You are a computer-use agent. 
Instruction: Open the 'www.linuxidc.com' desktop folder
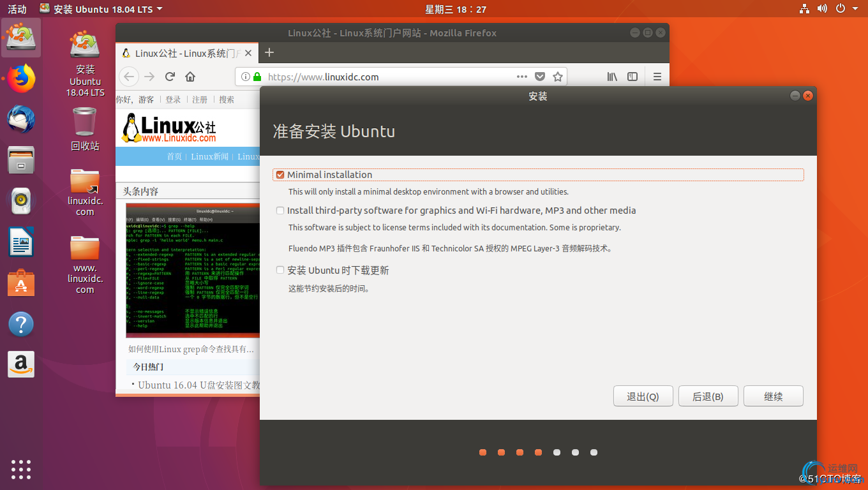(85, 264)
